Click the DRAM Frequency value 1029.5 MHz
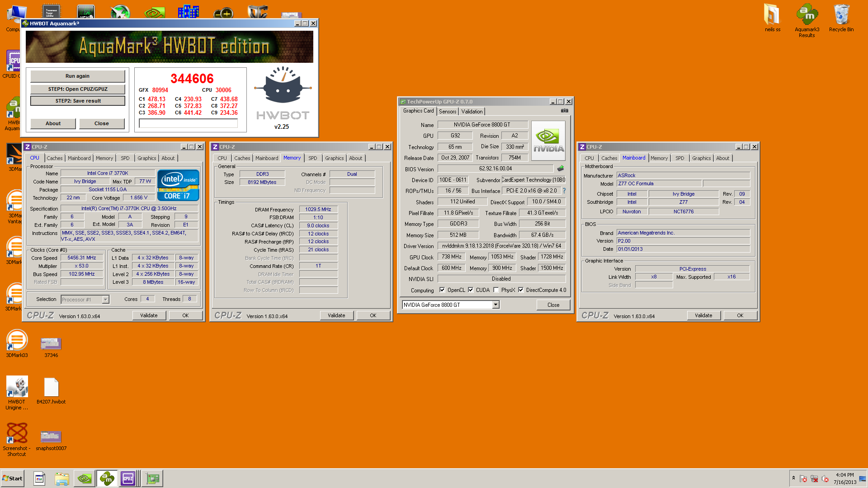The height and width of the screenshot is (488, 868). [x=318, y=210]
